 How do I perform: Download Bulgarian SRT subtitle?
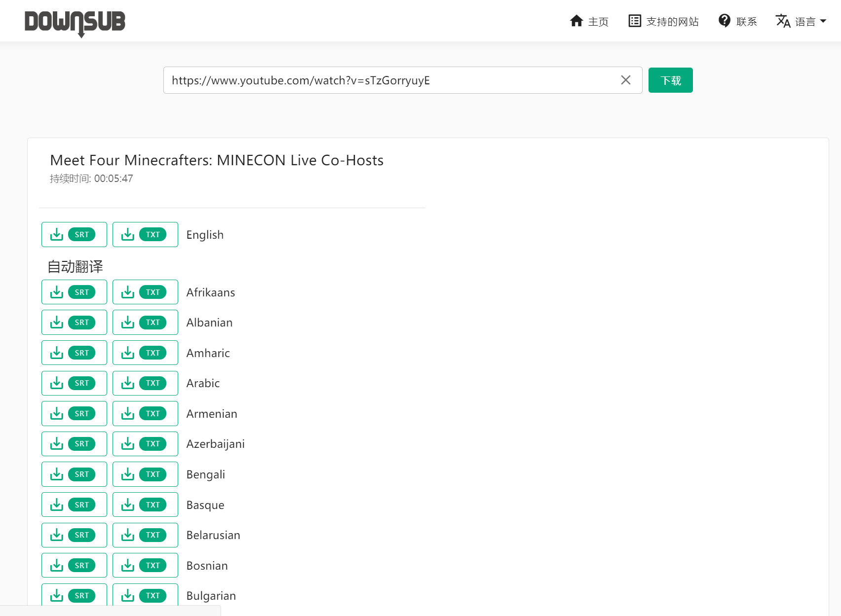tap(74, 596)
